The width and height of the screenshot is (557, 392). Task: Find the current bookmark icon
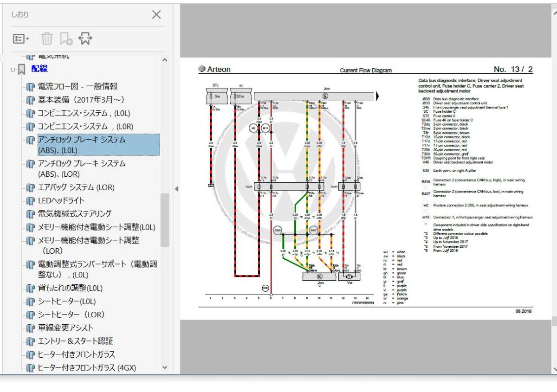click(84, 39)
